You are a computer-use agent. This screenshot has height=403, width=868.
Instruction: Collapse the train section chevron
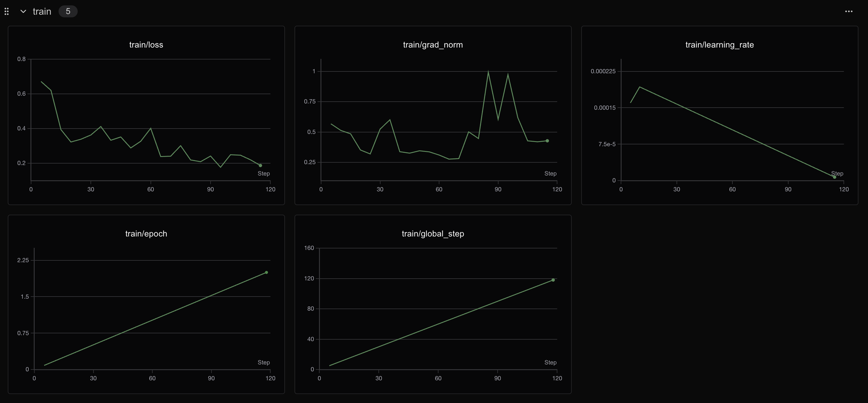(x=23, y=11)
